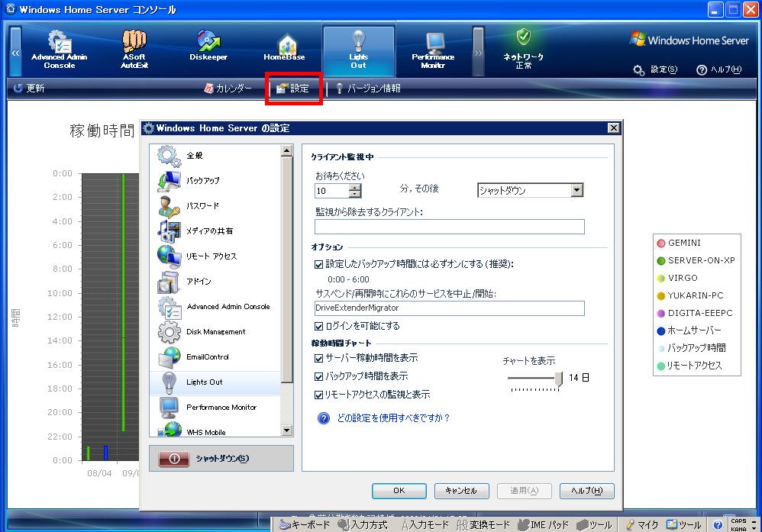
Task: Select Advanced Admin Console in settings list
Action: click(x=215, y=307)
